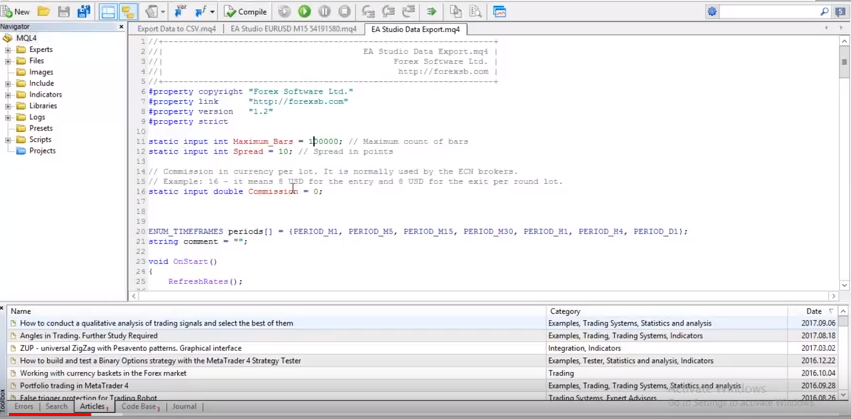Viewport: 851px width, 419px height.
Task: Click the list functions 'f' icon
Action: [199, 11]
